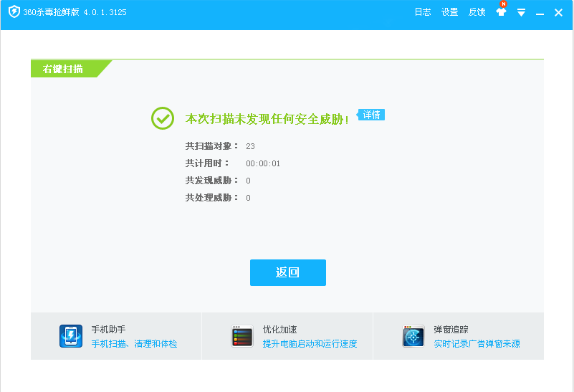The image size is (574, 392).
Task: Open the 手机扫描、清理和体检 link
Action: [x=134, y=343]
